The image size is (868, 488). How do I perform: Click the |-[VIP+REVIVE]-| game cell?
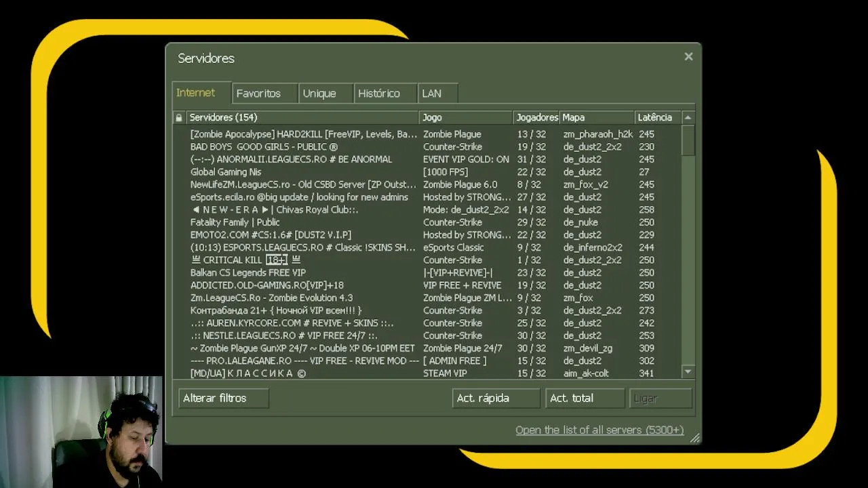[x=458, y=272]
